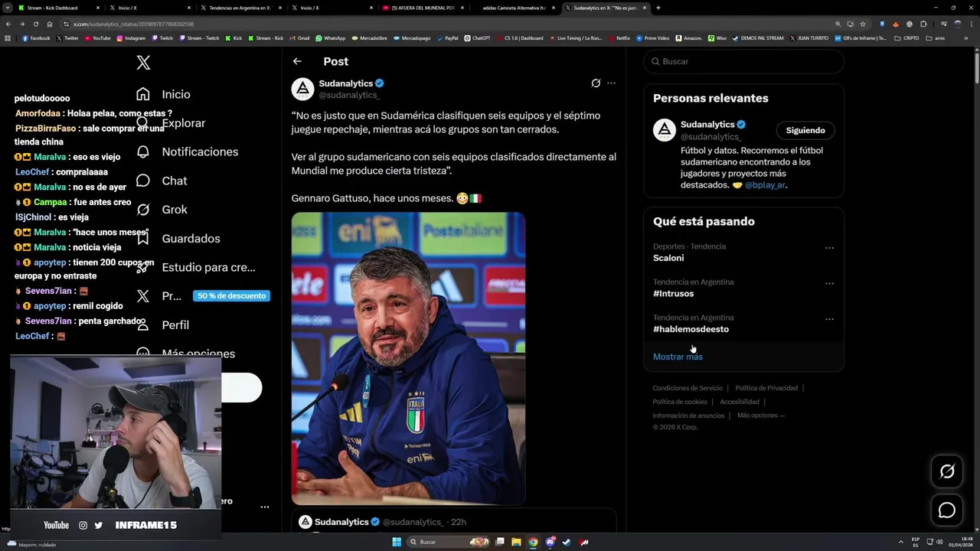Click the chat bubble icon beside Chat

pos(143,181)
